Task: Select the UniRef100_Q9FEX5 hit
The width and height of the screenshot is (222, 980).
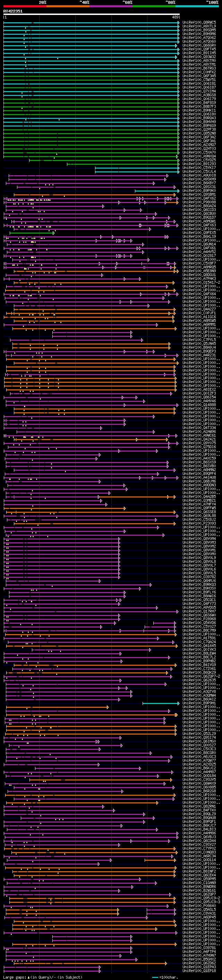Action: click(199, 233)
